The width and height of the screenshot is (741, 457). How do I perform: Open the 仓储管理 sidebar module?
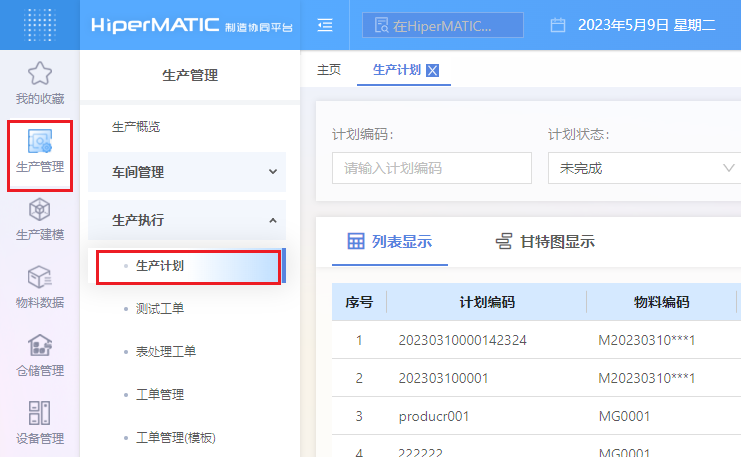pyautogui.click(x=40, y=355)
